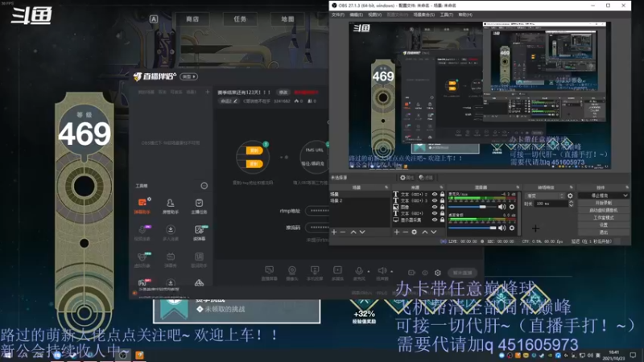Adjust the desktop audio volume slider in OBS

pos(473,228)
